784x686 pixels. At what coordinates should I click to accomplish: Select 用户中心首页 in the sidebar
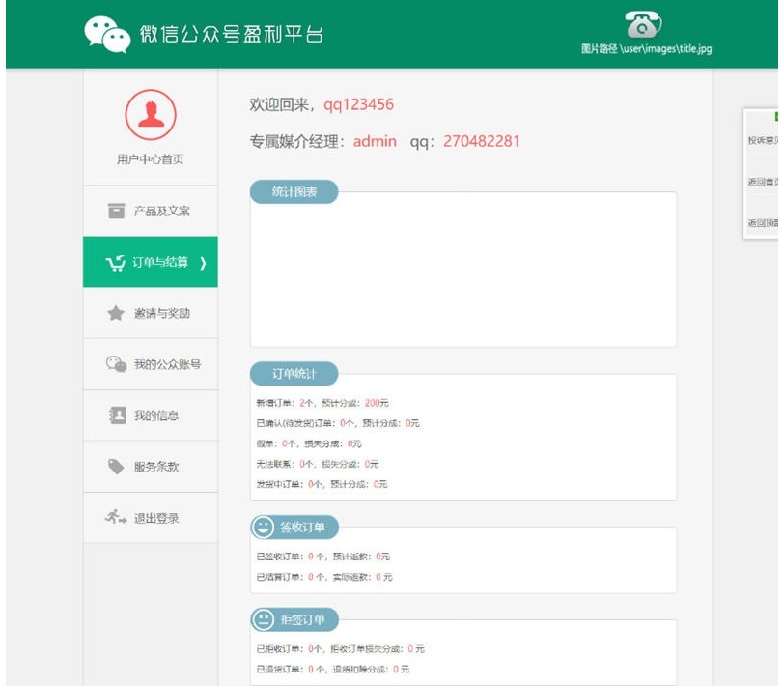click(149, 159)
